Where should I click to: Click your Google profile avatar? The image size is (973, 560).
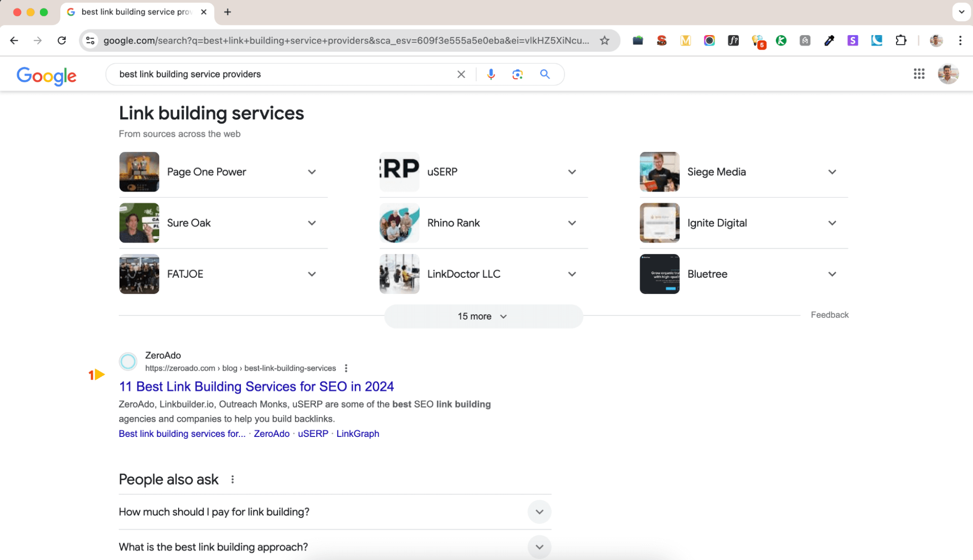point(948,74)
